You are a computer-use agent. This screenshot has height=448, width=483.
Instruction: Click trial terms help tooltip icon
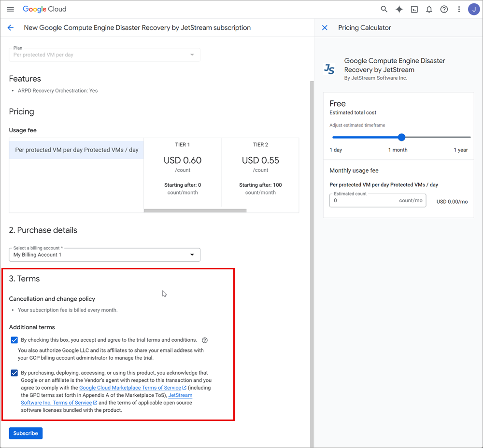pos(205,340)
